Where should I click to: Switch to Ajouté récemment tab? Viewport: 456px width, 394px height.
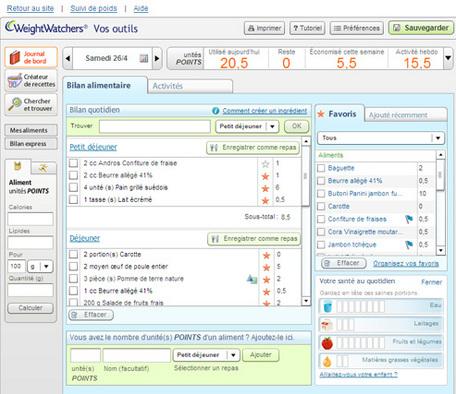pos(406,115)
